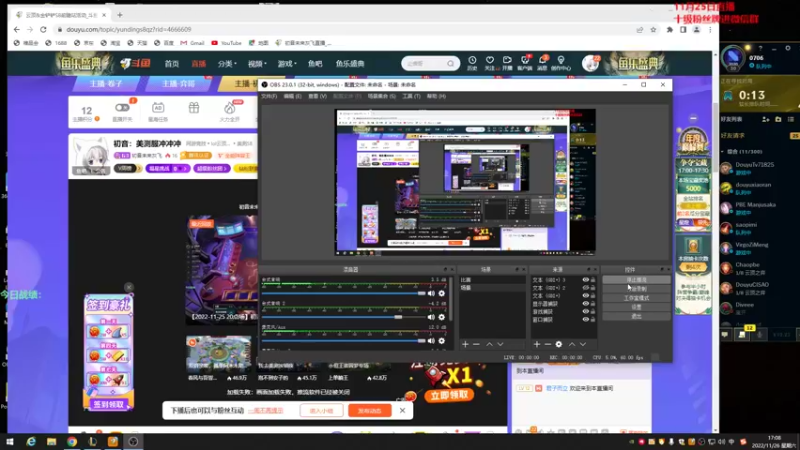Click OBS stop streaming button in controls

click(636, 280)
